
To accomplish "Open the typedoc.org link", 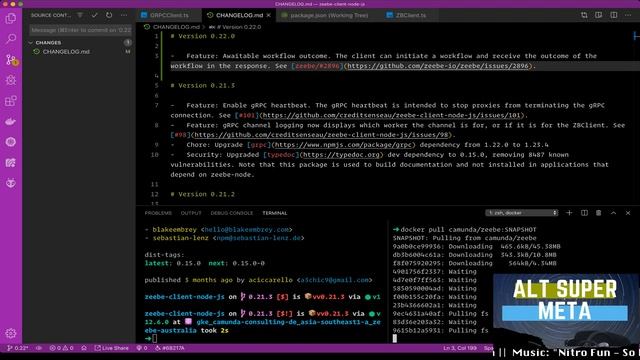I will click(x=341, y=155).
